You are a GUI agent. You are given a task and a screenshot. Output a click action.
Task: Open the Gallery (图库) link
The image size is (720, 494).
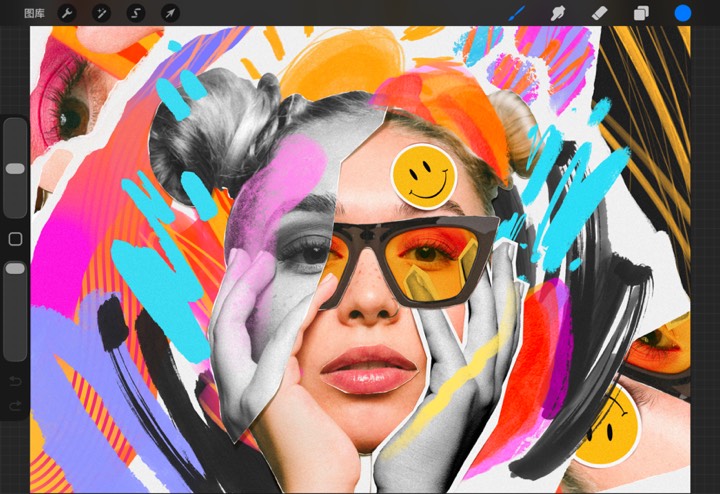(x=34, y=13)
